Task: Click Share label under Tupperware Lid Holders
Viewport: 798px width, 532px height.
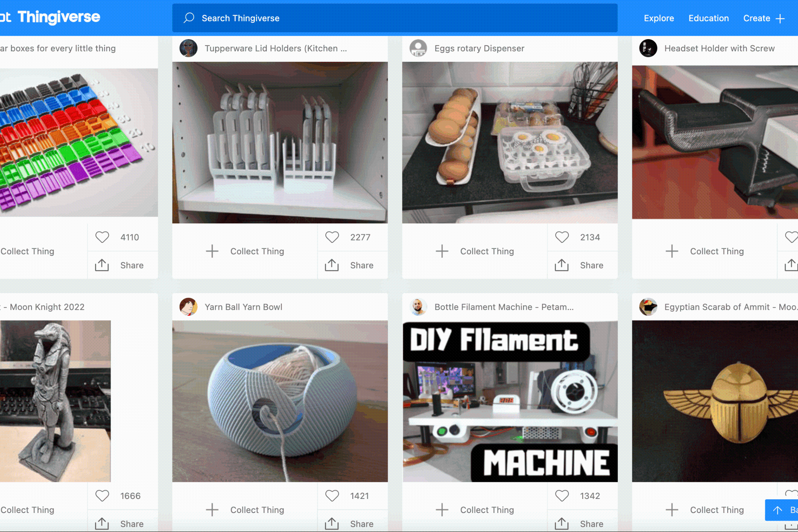Action: (362, 265)
